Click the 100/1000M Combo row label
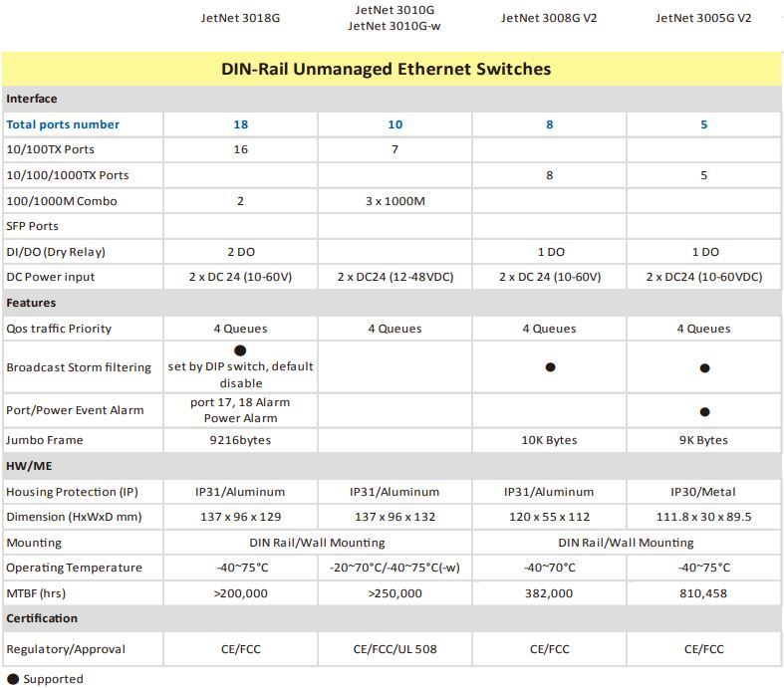This screenshot has height=688, width=784. [62, 201]
